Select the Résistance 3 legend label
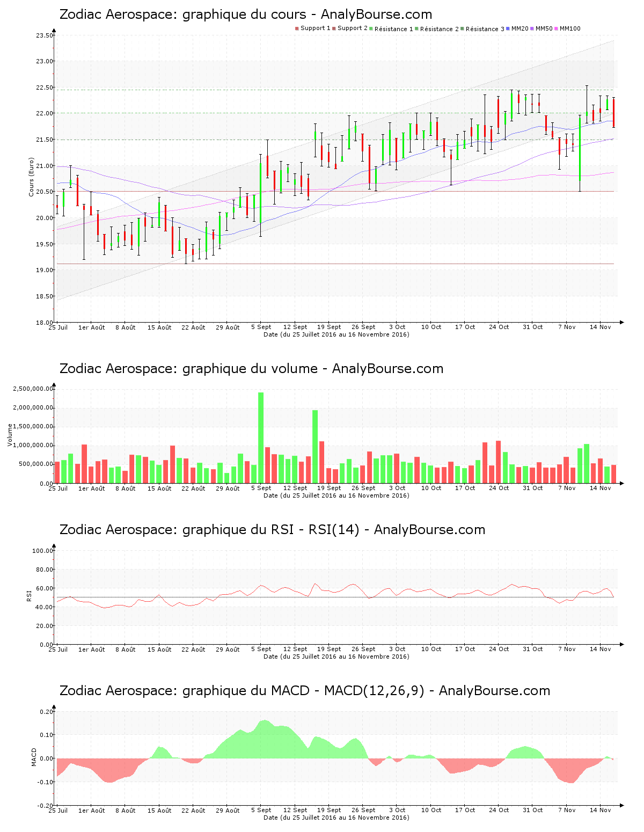 pos(485,29)
